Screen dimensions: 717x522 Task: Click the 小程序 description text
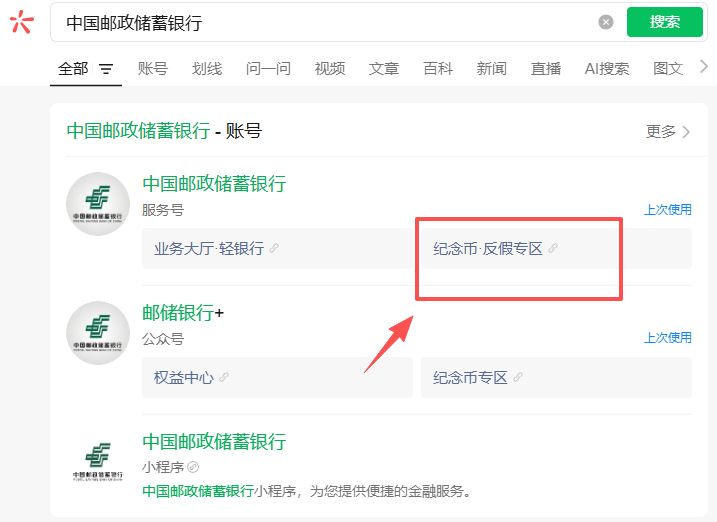(x=306, y=491)
